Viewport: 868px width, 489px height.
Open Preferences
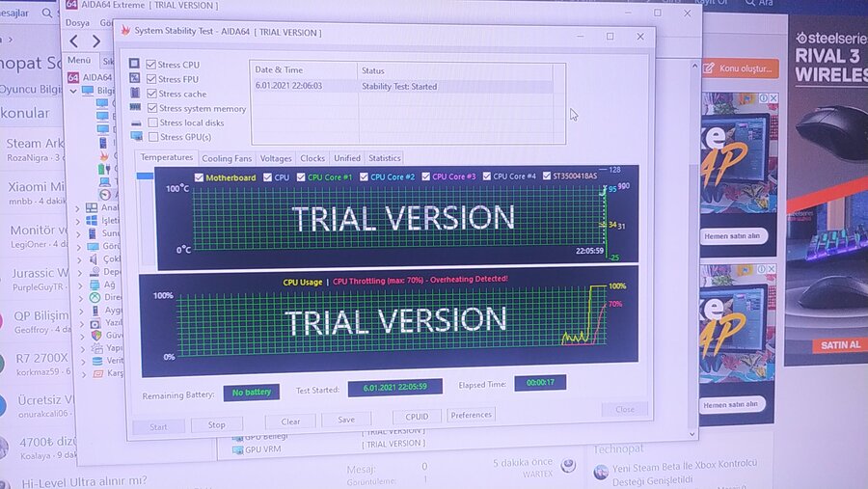click(471, 415)
